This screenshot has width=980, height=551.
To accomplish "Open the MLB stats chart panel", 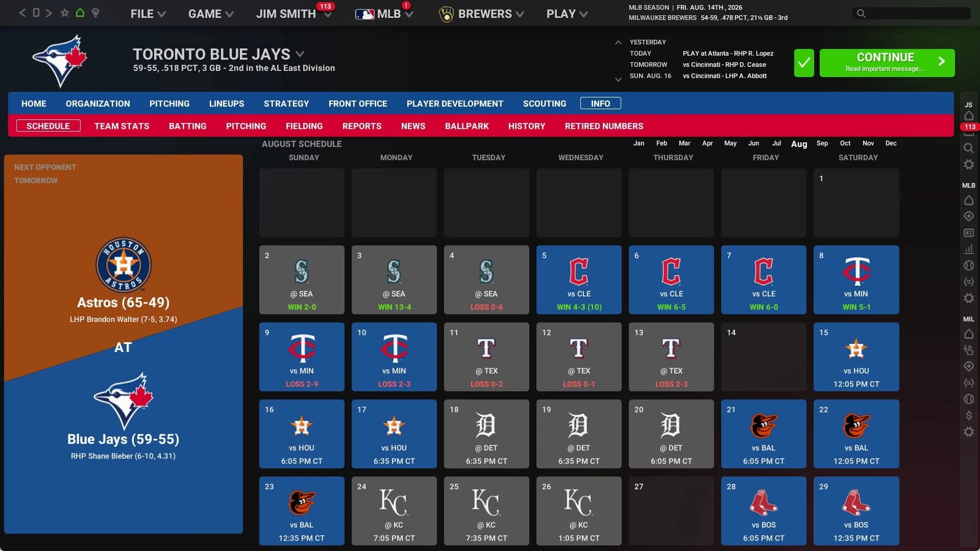I will click(x=969, y=249).
